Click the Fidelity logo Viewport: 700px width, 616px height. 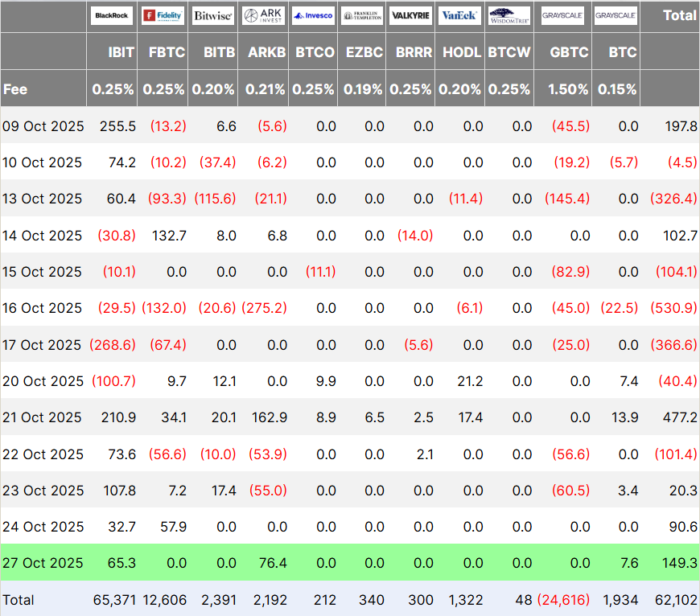[x=163, y=15]
